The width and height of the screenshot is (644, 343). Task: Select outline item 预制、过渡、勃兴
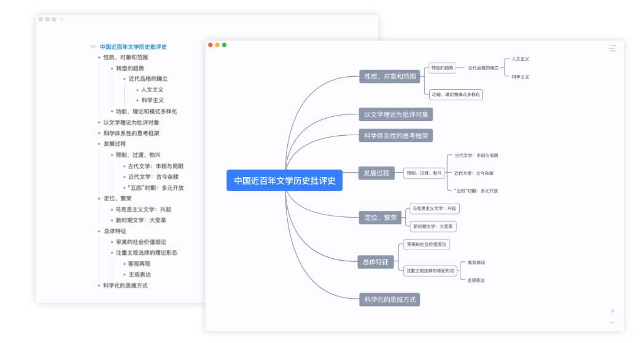[x=138, y=155]
